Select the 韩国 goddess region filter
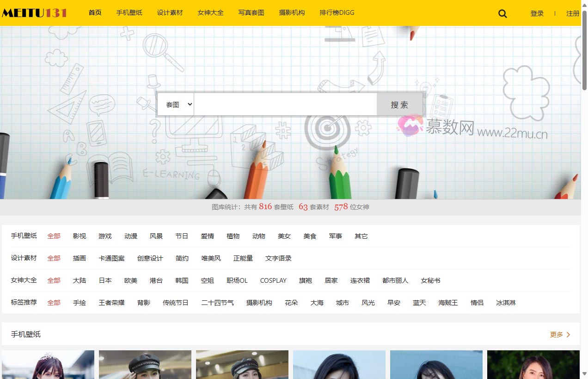 tap(182, 280)
